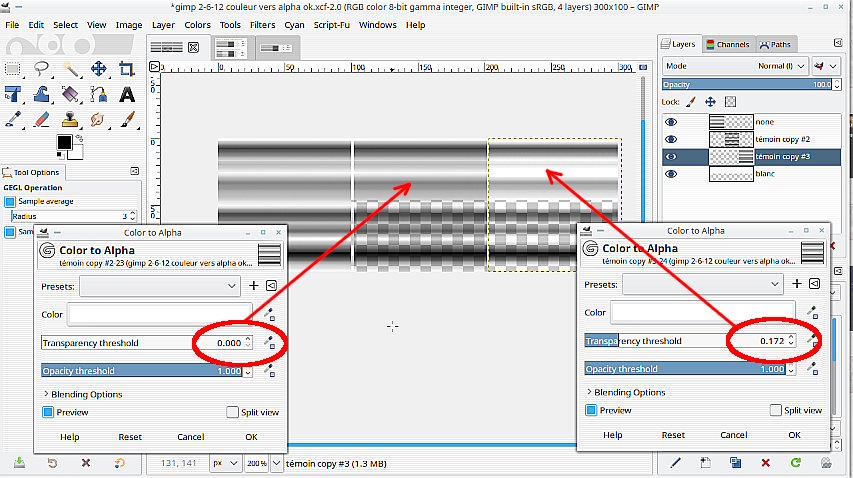853x478 pixels.
Task: Click Help in right Color to Alpha dialog
Action: (613, 434)
